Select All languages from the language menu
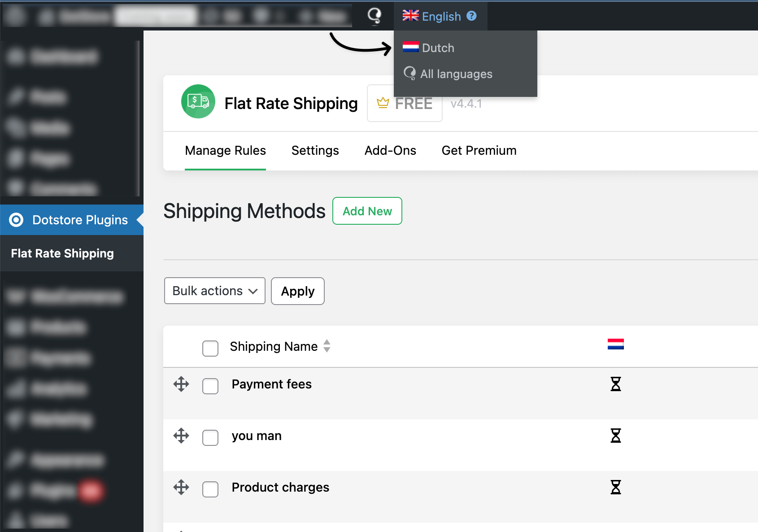 coord(466,74)
